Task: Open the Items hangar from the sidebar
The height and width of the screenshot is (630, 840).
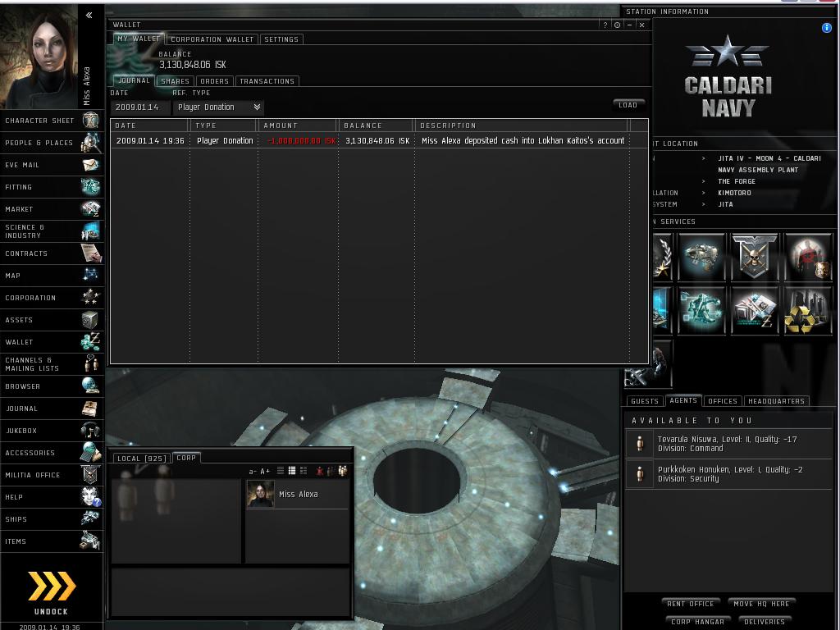Action: 52,541
